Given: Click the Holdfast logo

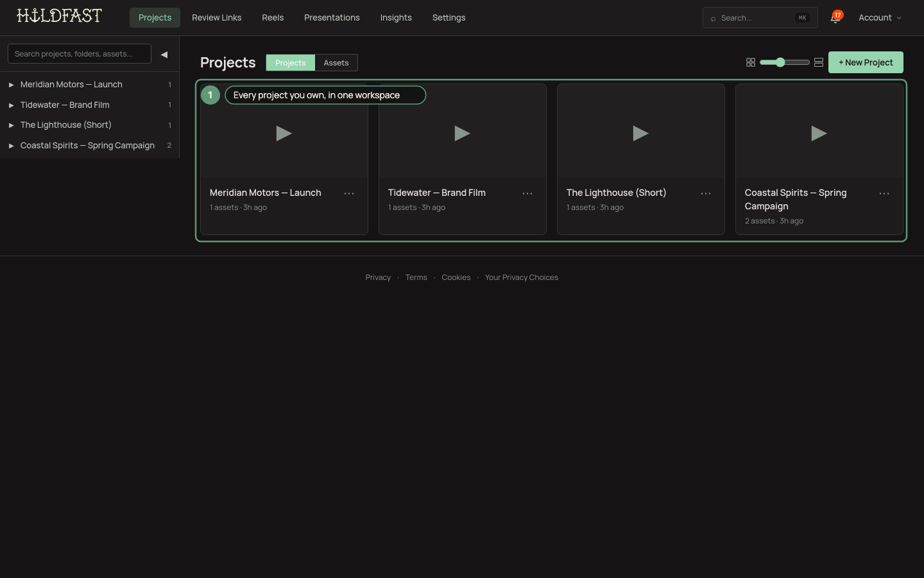Looking at the screenshot, I should pos(59,15).
